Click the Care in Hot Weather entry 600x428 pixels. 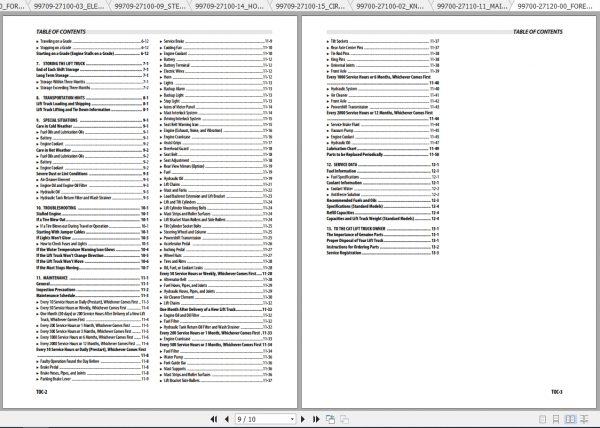(92, 150)
